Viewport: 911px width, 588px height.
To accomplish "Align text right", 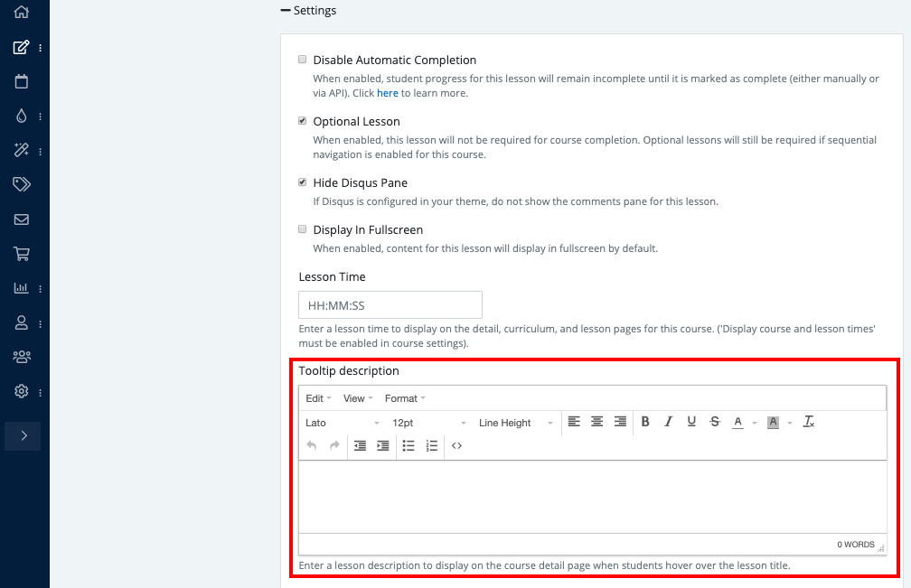I will tap(620, 422).
